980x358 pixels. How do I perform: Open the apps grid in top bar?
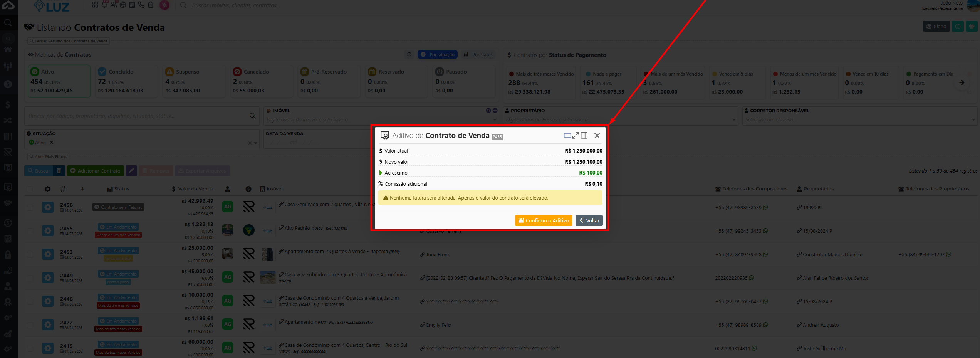95,5
